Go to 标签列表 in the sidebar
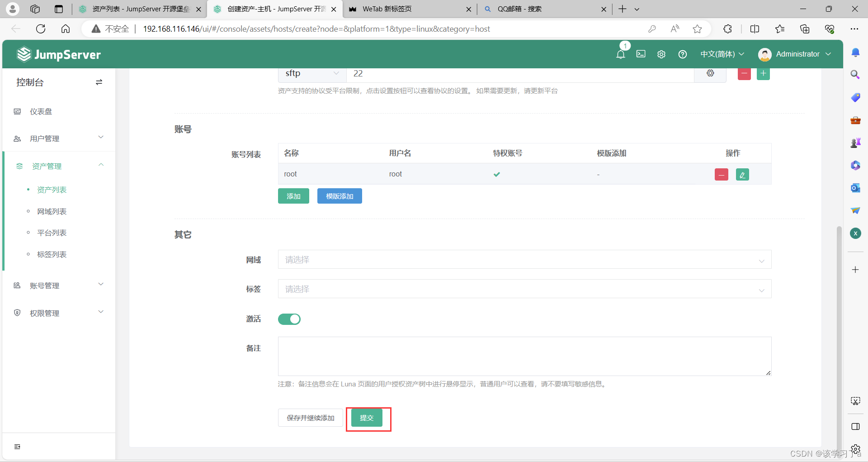Viewport: 868px width, 462px height. point(52,254)
